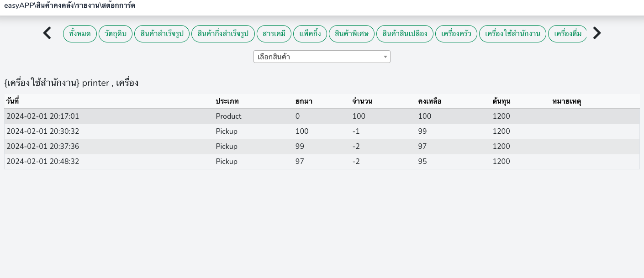The height and width of the screenshot is (278, 644).
Task: Click the right chevron arrow for categories
Action: [x=596, y=33]
